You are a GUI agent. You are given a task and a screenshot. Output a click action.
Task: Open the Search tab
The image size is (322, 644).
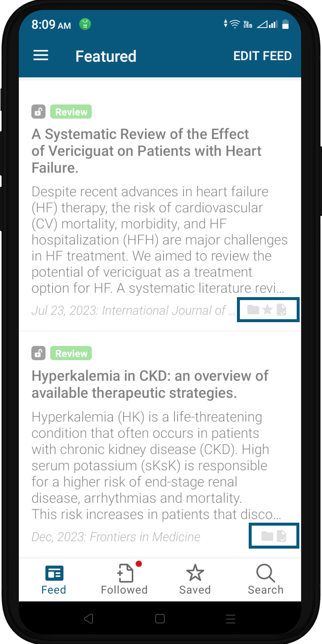click(x=265, y=580)
